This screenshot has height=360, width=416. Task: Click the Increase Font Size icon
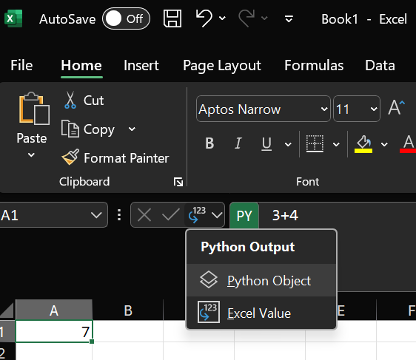(x=397, y=107)
